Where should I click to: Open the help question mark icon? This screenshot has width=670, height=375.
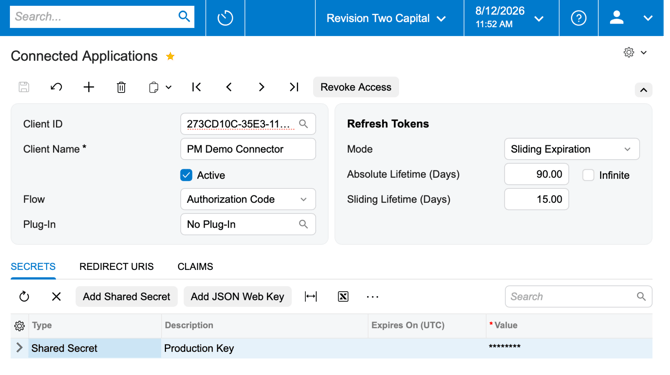click(579, 18)
